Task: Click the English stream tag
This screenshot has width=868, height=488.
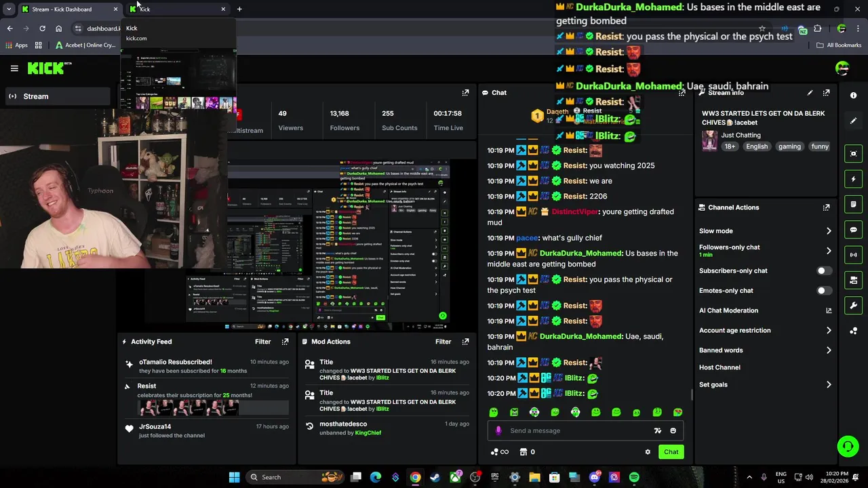Action: [x=757, y=146]
